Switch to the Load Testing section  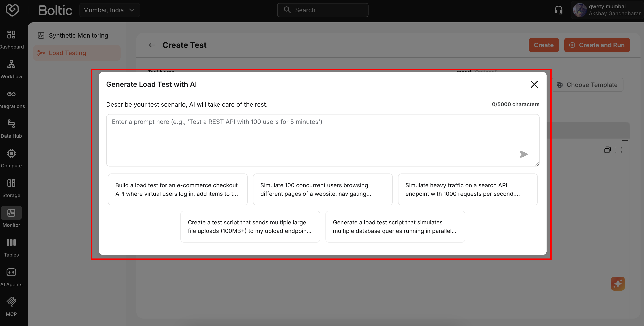pyautogui.click(x=67, y=53)
